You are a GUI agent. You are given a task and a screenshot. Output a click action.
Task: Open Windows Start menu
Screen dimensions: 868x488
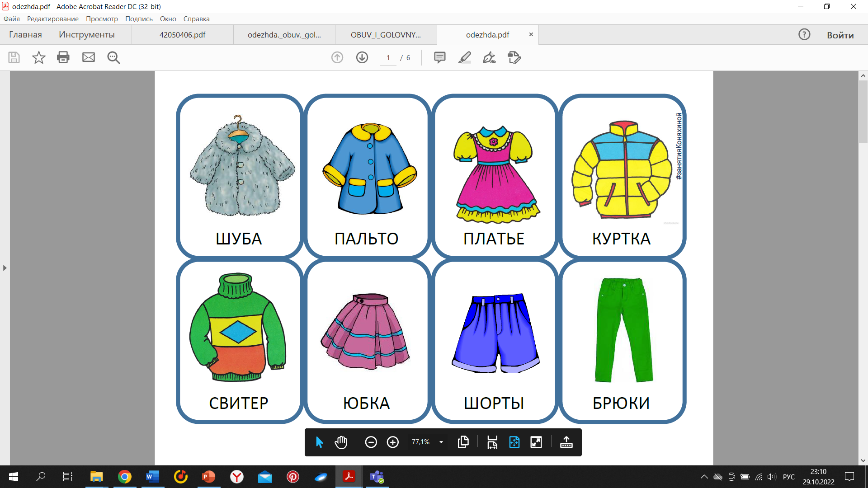[14, 477]
